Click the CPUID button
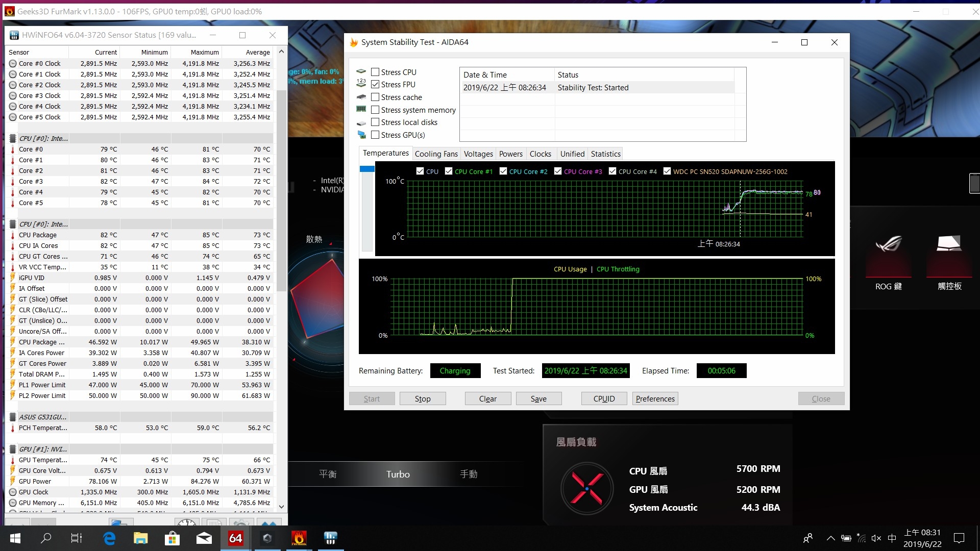Image resolution: width=980 pixels, height=551 pixels. pyautogui.click(x=604, y=398)
